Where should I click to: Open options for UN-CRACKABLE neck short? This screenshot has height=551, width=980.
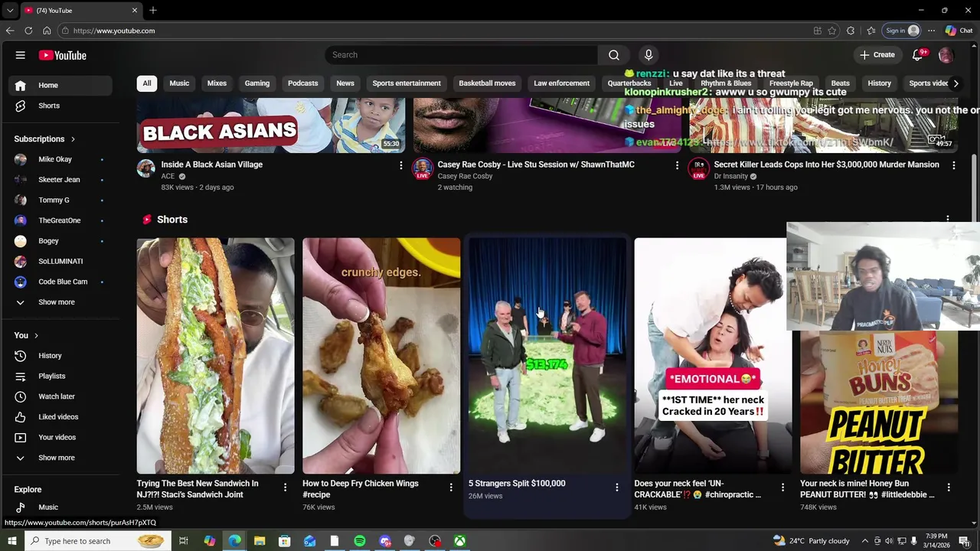(x=782, y=487)
